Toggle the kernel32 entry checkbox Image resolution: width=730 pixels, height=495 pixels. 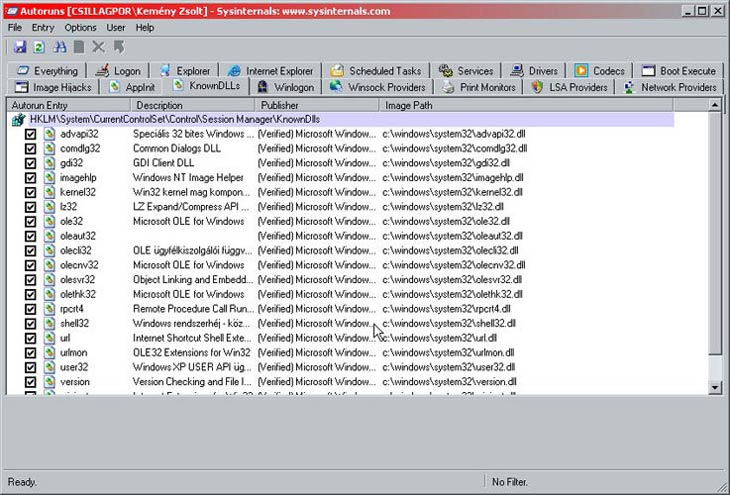pos(31,192)
